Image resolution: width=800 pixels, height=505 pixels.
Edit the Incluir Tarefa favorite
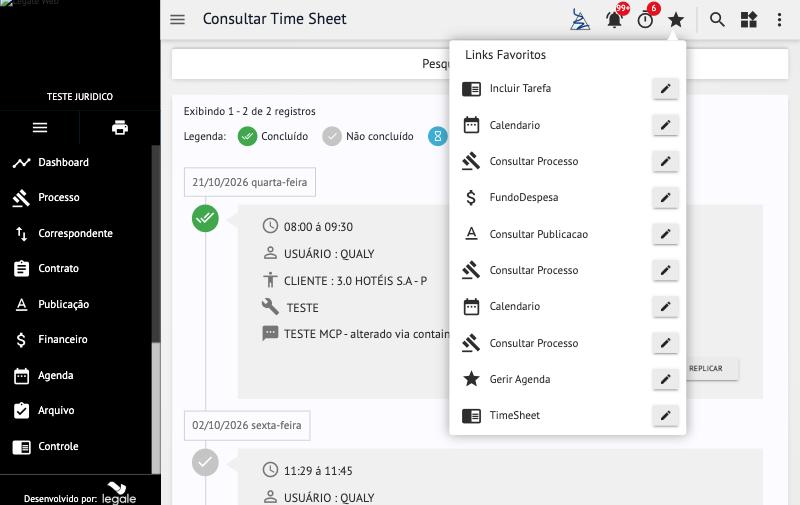tap(665, 89)
